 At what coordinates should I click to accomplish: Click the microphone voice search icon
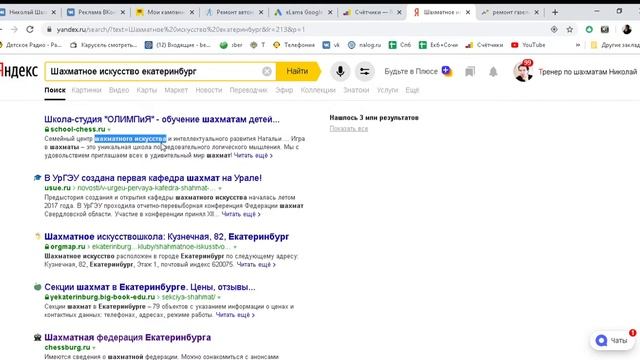pyautogui.click(x=340, y=71)
